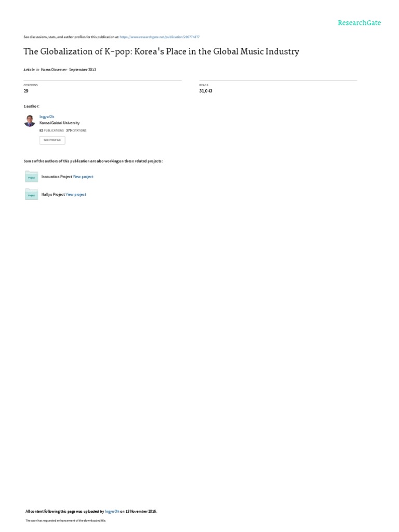The height and width of the screenshot is (532, 399).
Task: Click the 379 citations author stat
Action: tap(76, 130)
